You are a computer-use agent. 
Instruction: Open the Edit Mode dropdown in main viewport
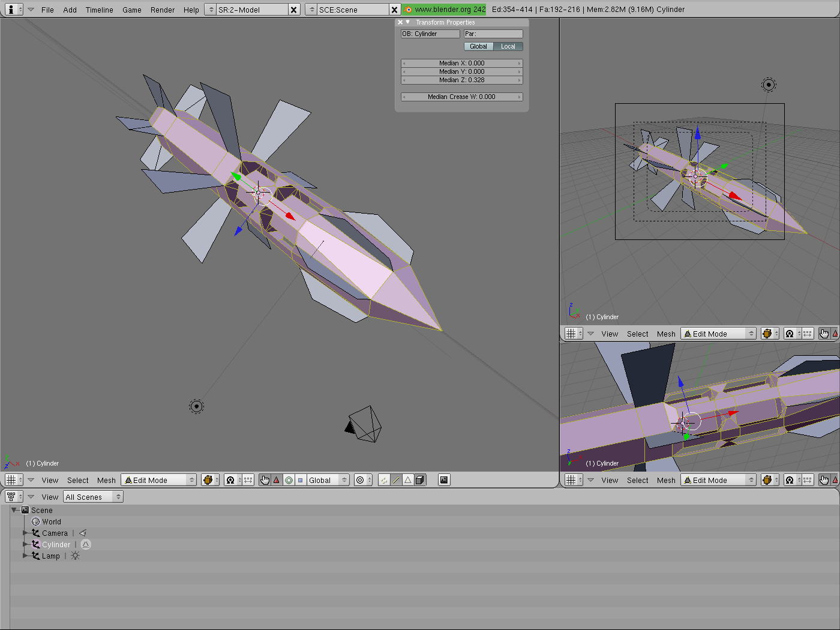point(159,480)
